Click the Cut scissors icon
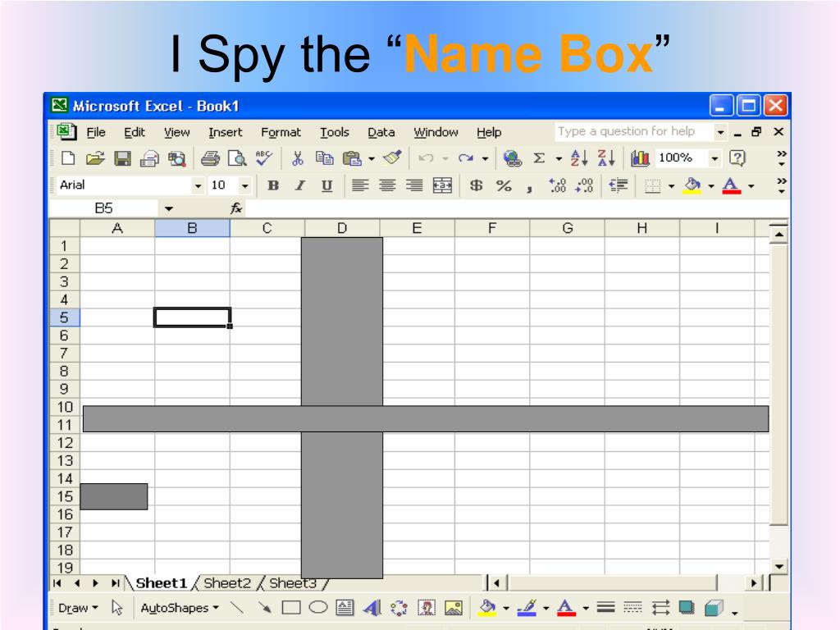Viewport: 840px width, 630px height. 297,158
